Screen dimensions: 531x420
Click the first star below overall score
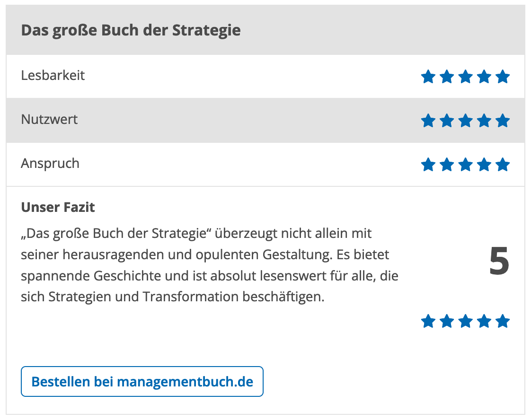(x=428, y=322)
